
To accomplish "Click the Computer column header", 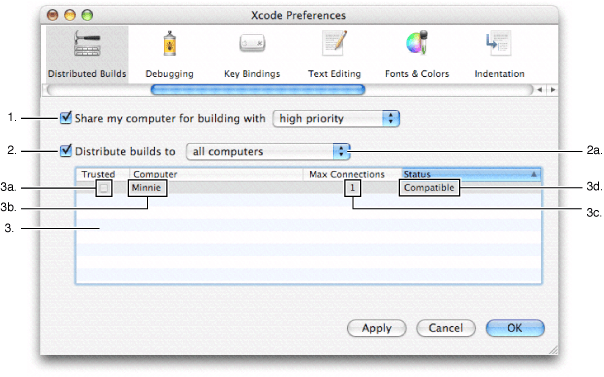I will click(x=216, y=174).
